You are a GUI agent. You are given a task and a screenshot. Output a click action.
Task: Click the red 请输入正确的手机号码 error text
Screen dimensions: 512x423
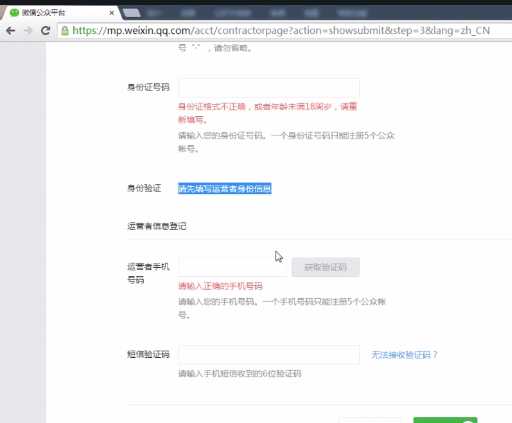pos(220,286)
